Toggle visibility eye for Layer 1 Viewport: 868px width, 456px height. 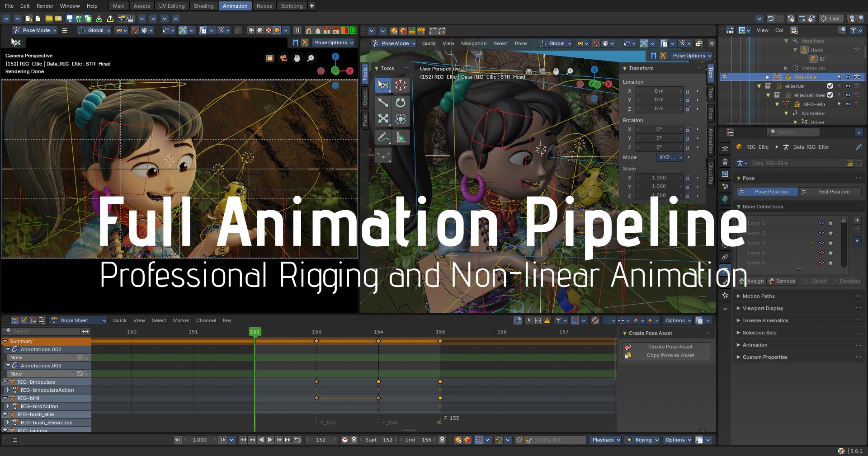(821, 223)
